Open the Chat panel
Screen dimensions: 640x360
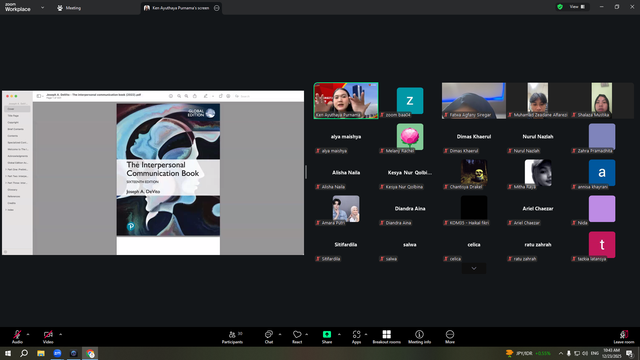coord(269,337)
